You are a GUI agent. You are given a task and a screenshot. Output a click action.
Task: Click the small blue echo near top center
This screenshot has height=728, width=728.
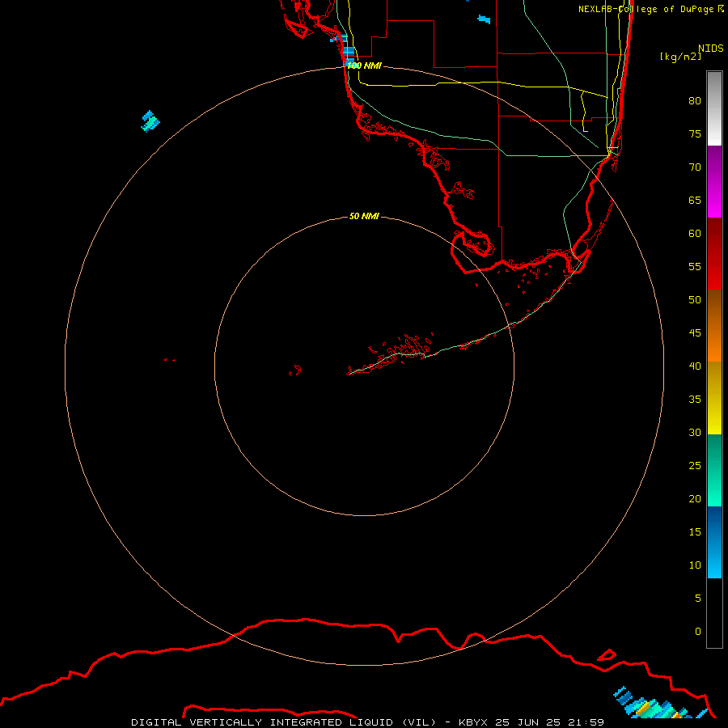click(484, 19)
